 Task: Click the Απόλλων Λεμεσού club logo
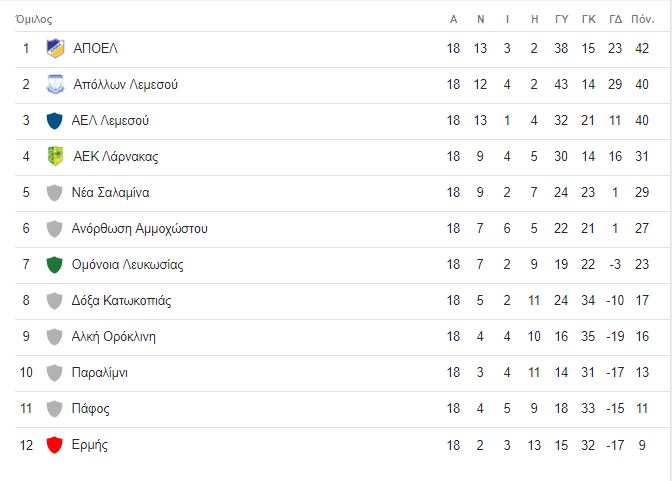[x=55, y=84]
